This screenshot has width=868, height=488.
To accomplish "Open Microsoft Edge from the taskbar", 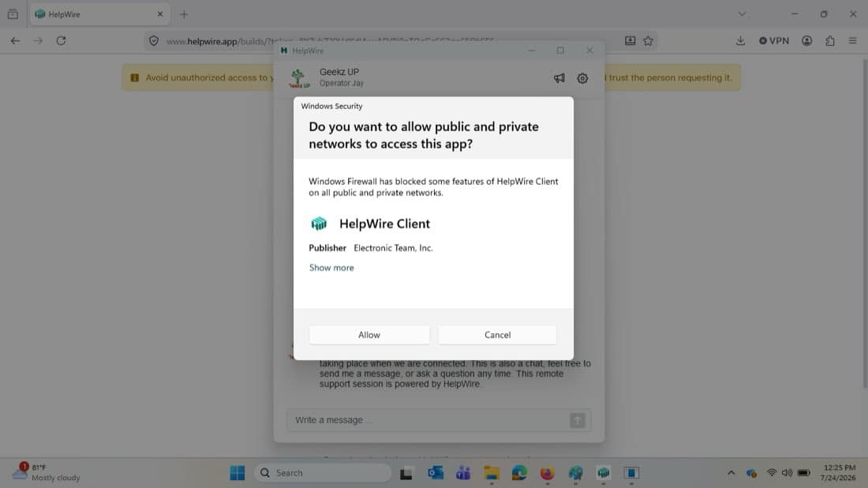I will coord(519,472).
